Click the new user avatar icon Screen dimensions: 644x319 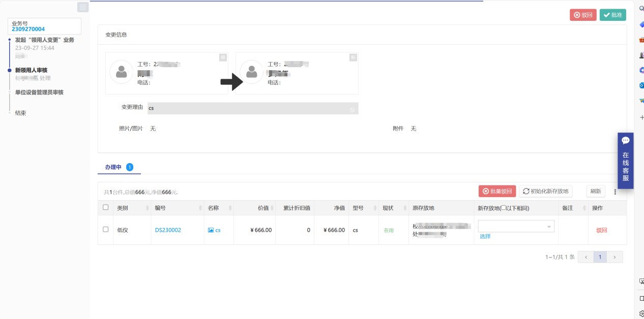(251, 73)
